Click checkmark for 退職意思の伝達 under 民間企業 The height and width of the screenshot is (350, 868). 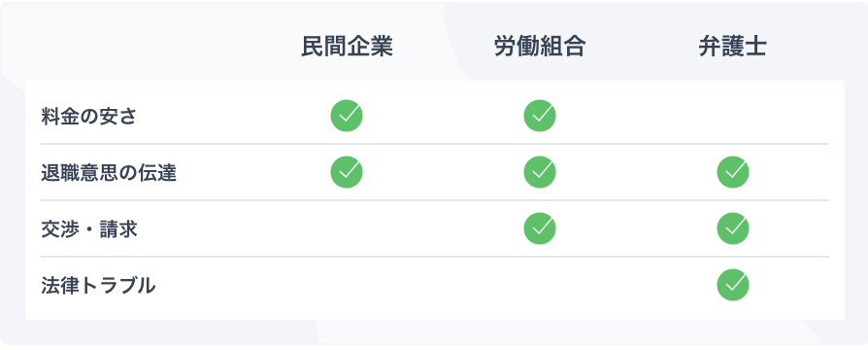click(x=347, y=172)
